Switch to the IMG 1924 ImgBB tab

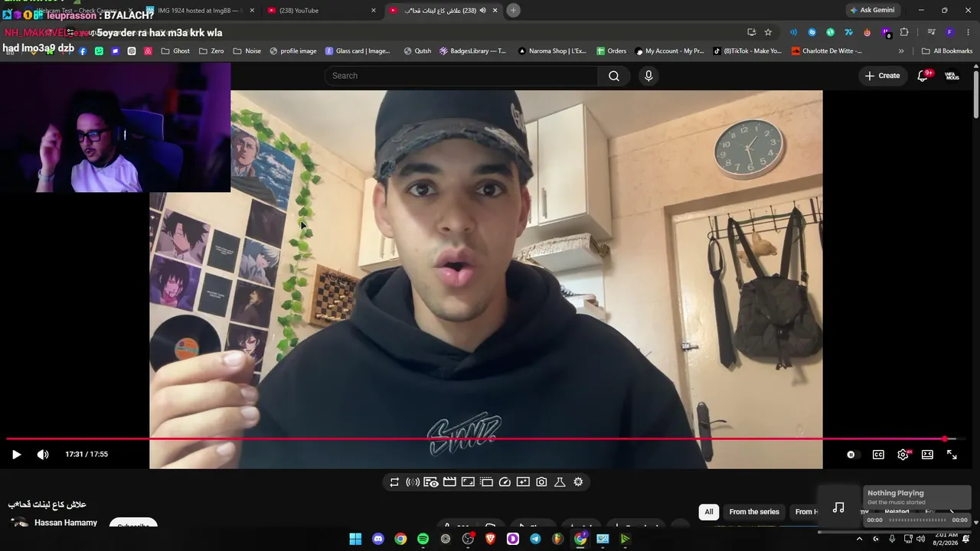(199, 10)
